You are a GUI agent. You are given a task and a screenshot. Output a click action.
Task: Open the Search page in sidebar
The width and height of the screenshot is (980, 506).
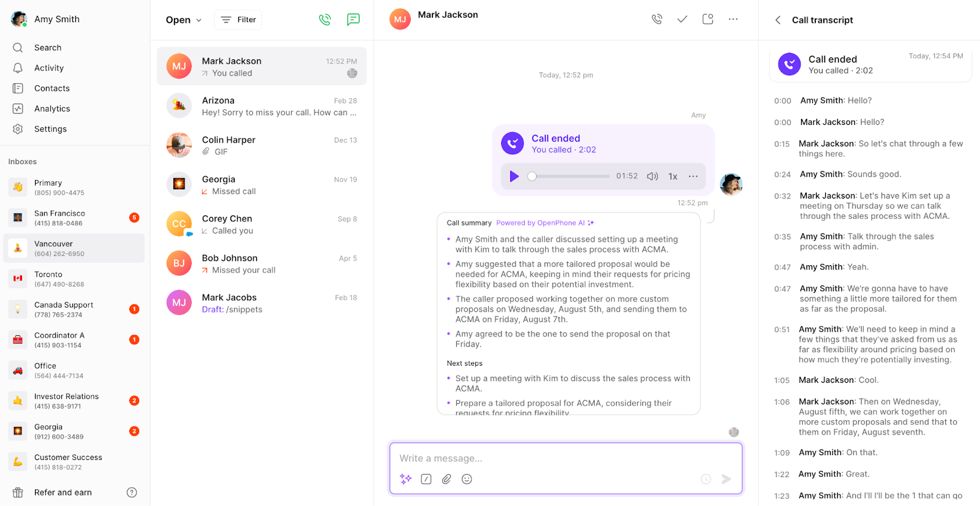point(48,48)
